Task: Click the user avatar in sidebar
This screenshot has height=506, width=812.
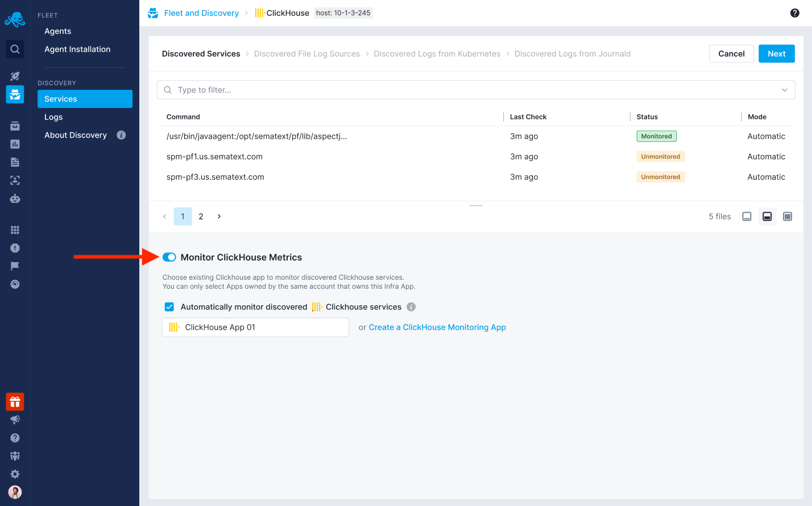Action: coord(15,492)
